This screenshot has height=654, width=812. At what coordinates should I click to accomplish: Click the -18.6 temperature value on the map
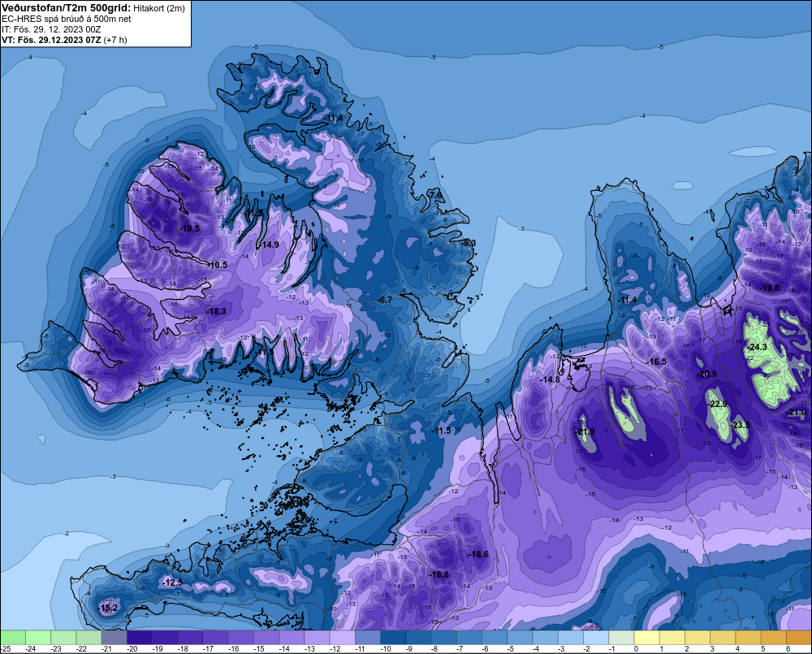click(478, 555)
